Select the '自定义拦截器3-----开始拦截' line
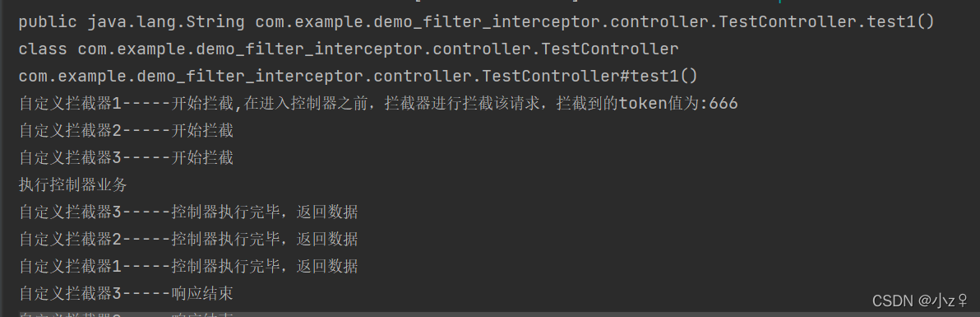This screenshot has width=980, height=317. tap(127, 158)
